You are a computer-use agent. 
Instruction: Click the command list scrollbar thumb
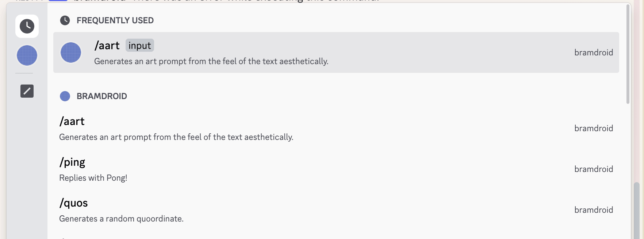(628, 55)
